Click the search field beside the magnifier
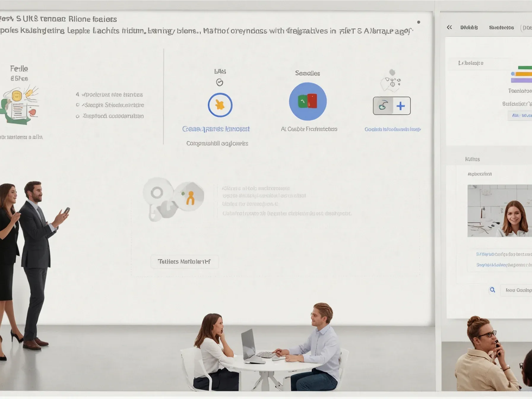Screen dimensions: 532x399 tap(518, 290)
